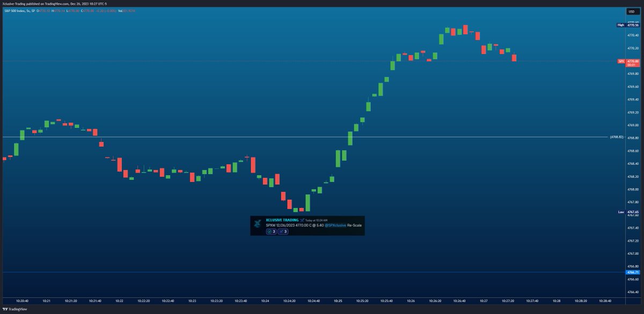Click the (4768.82) horizontal line label
The height and width of the screenshot is (314, 644).
coord(617,137)
